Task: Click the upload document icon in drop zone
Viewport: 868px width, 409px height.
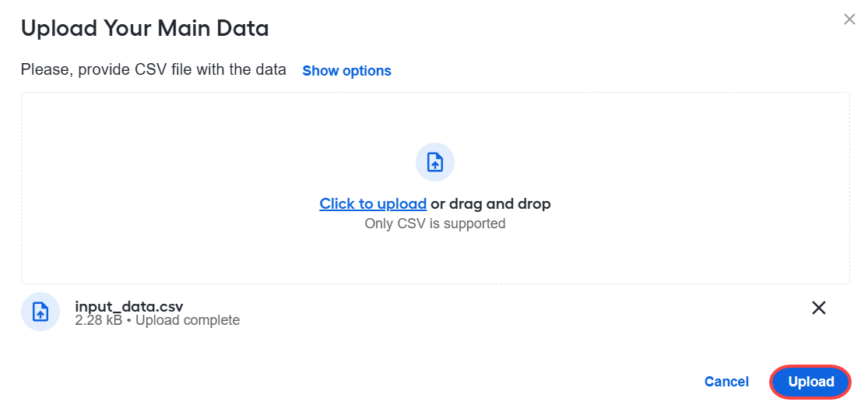Action: pyautogui.click(x=435, y=162)
